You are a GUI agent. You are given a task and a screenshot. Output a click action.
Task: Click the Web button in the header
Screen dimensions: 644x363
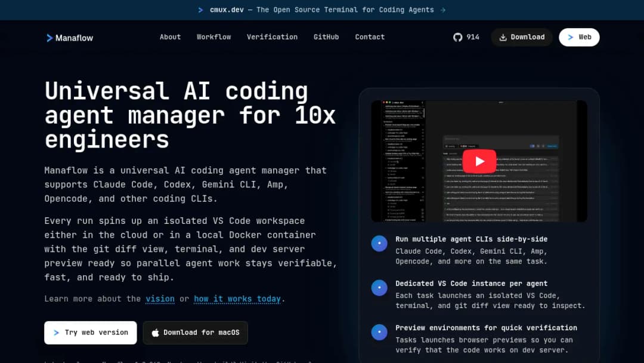(x=579, y=37)
